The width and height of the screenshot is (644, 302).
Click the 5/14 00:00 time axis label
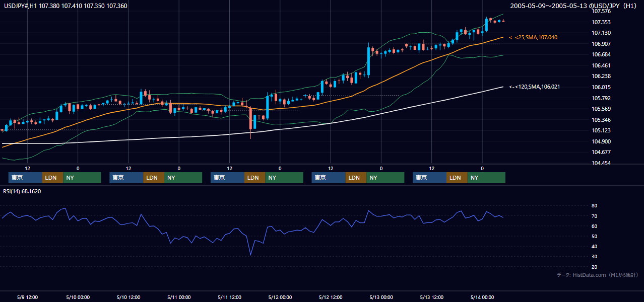(482, 297)
